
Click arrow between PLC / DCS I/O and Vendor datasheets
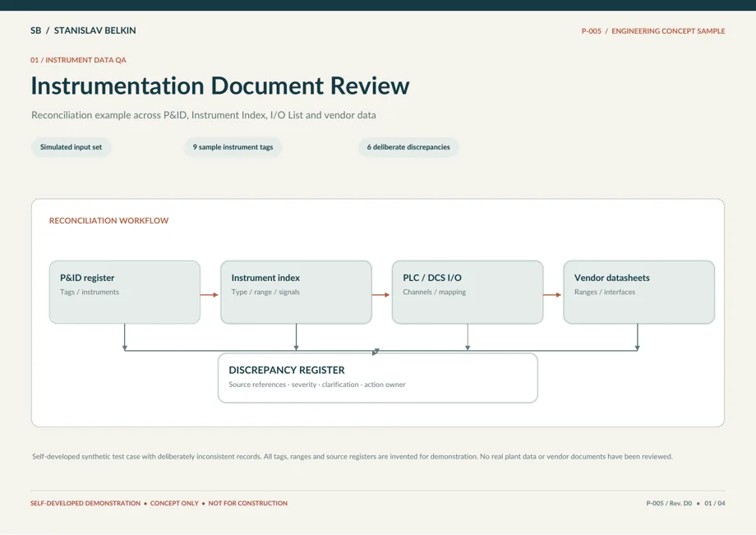pyautogui.click(x=552, y=294)
